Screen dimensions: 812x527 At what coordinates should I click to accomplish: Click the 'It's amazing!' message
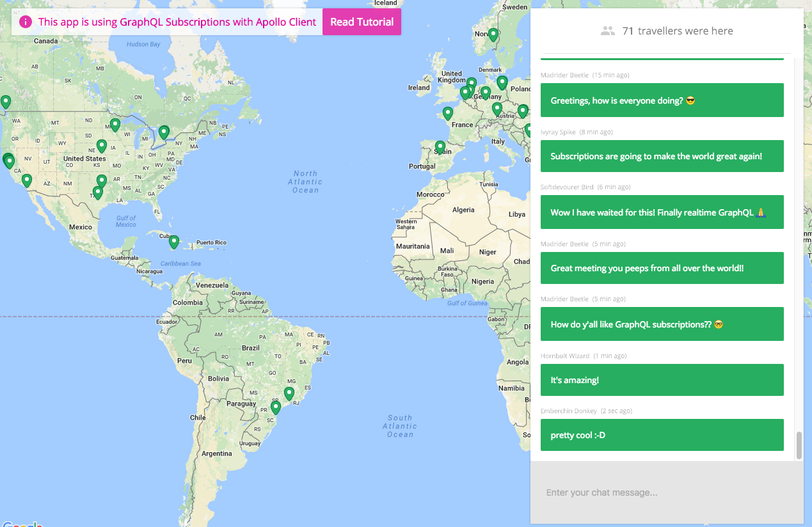point(662,380)
